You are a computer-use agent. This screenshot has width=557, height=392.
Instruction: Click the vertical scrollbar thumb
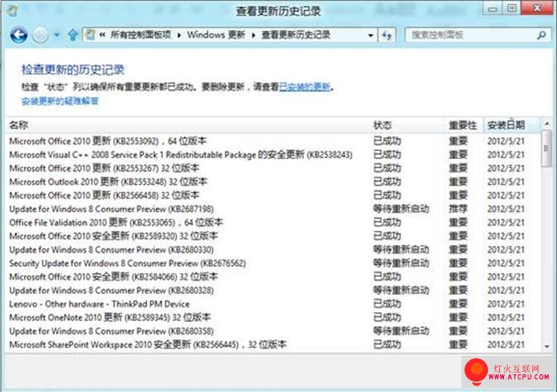547,148
